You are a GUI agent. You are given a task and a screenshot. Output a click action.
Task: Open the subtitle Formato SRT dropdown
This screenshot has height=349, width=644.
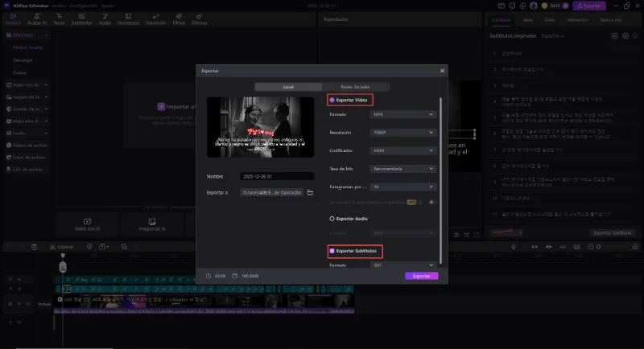403,265
